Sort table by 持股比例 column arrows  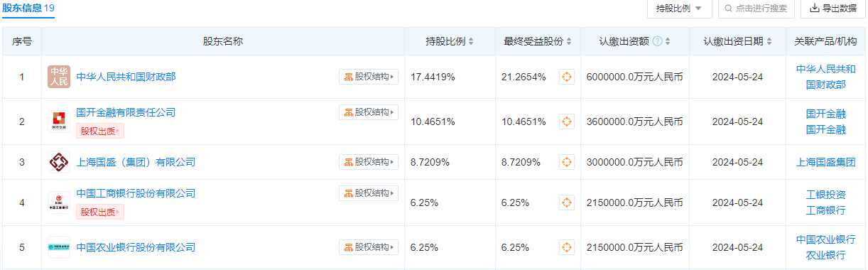pyautogui.click(x=471, y=41)
